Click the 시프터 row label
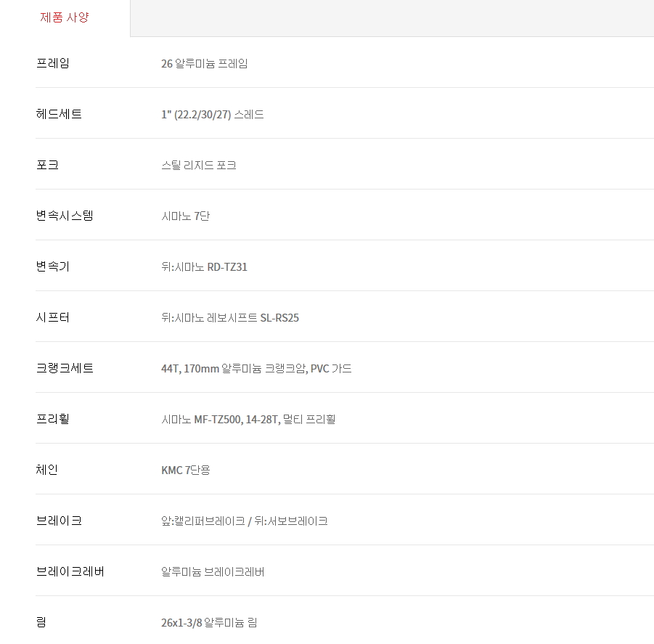 coord(53,317)
